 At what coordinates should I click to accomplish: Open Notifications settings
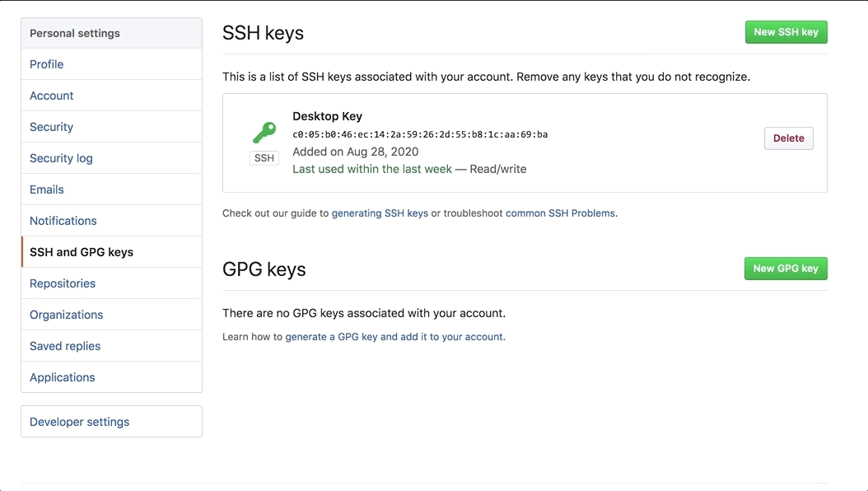63,221
